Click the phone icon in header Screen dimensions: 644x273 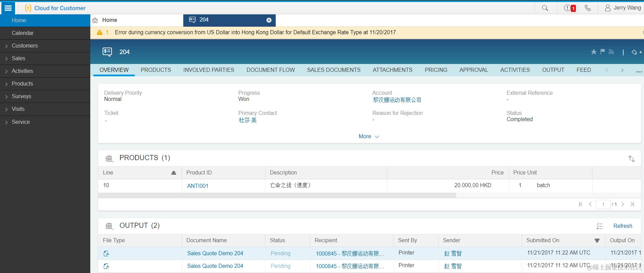[x=588, y=8]
